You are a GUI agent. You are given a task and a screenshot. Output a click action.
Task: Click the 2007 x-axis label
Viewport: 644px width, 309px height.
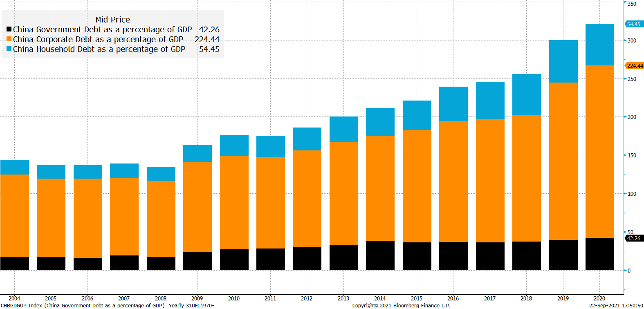point(124,298)
